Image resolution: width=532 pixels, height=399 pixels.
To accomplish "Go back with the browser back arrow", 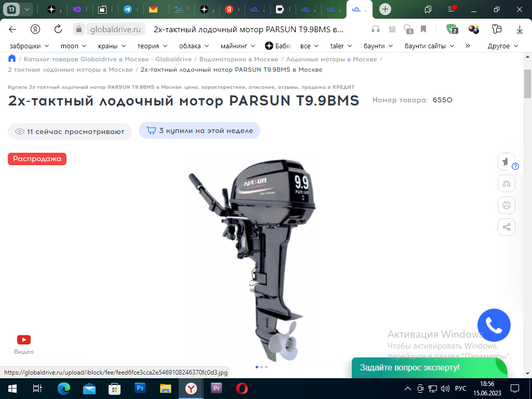I will pos(12,30).
